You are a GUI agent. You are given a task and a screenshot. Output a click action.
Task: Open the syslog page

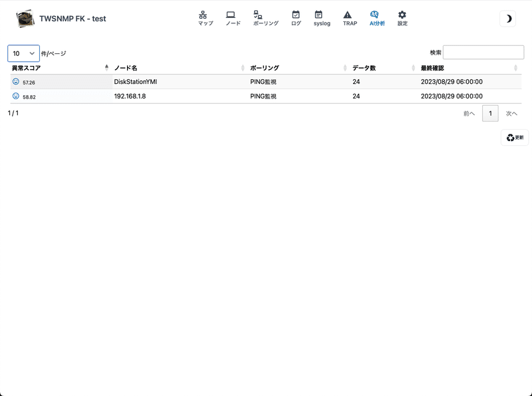click(322, 19)
